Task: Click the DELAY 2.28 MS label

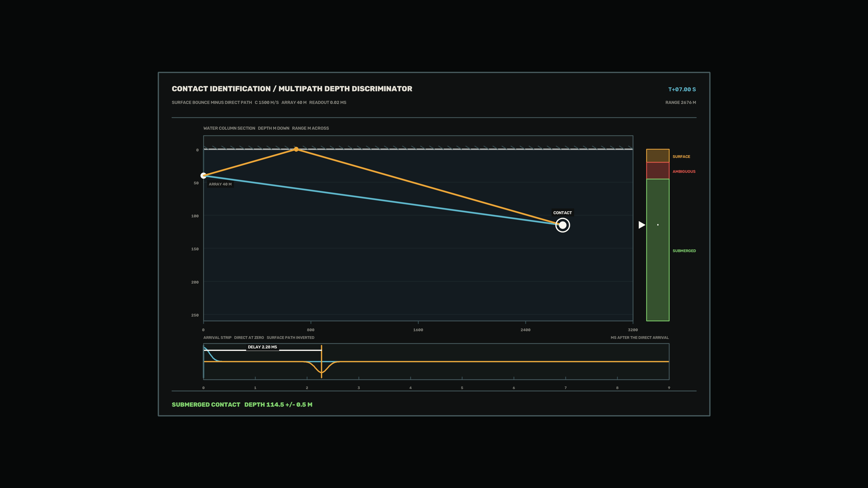Action: tap(262, 347)
